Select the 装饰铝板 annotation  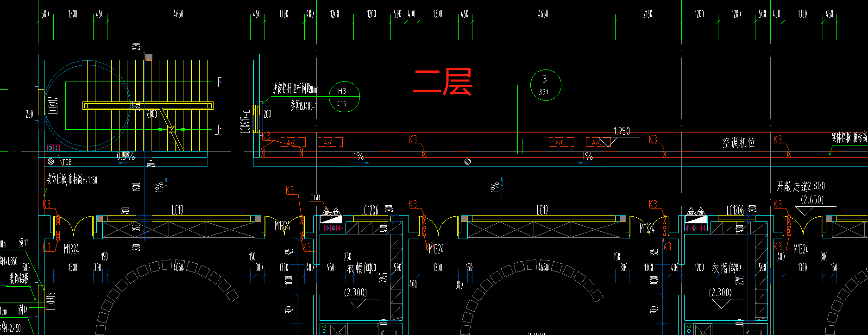point(19,278)
